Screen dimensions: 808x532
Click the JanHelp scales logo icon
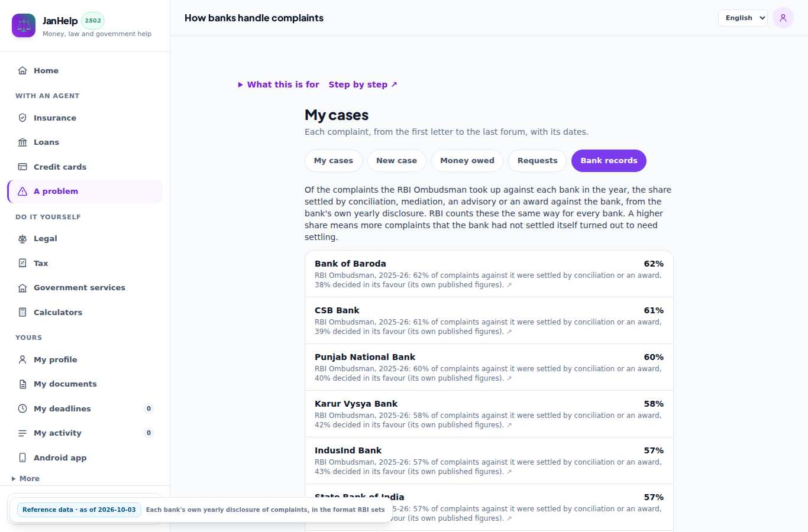pos(24,25)
